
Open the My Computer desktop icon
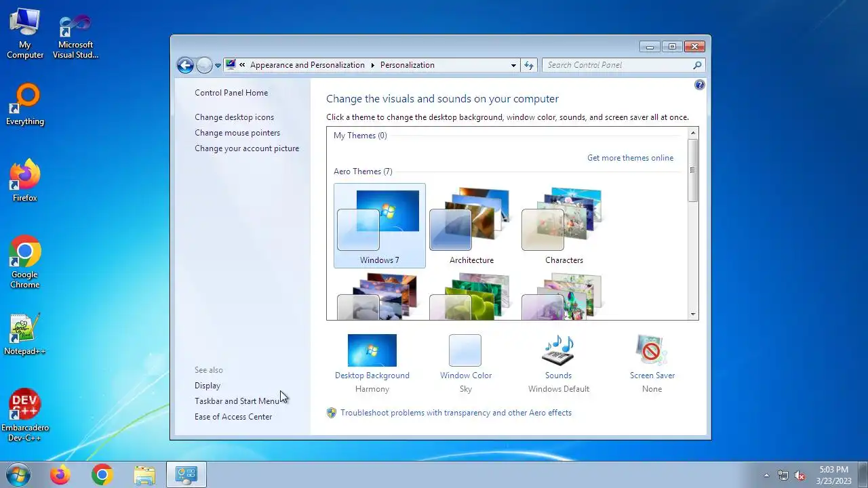point(25,34)
